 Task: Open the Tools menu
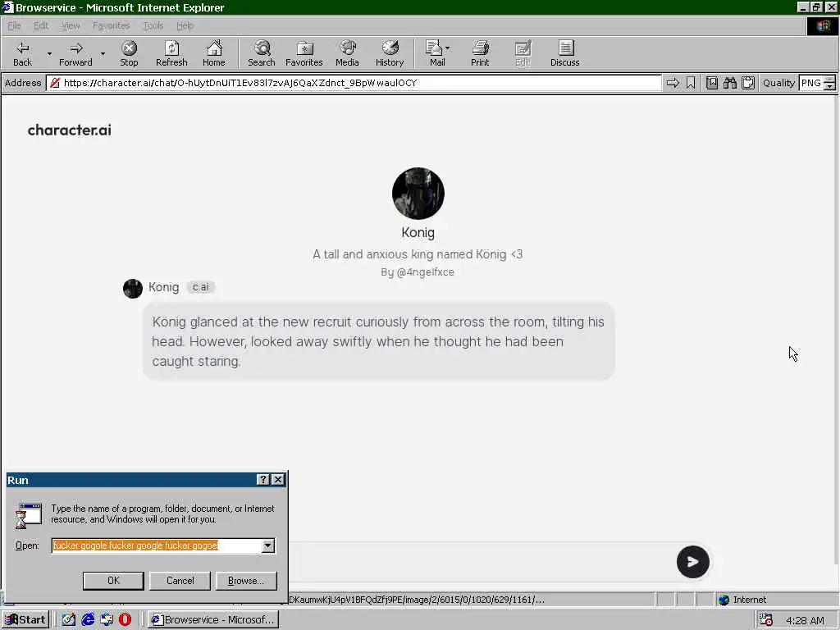153,25
